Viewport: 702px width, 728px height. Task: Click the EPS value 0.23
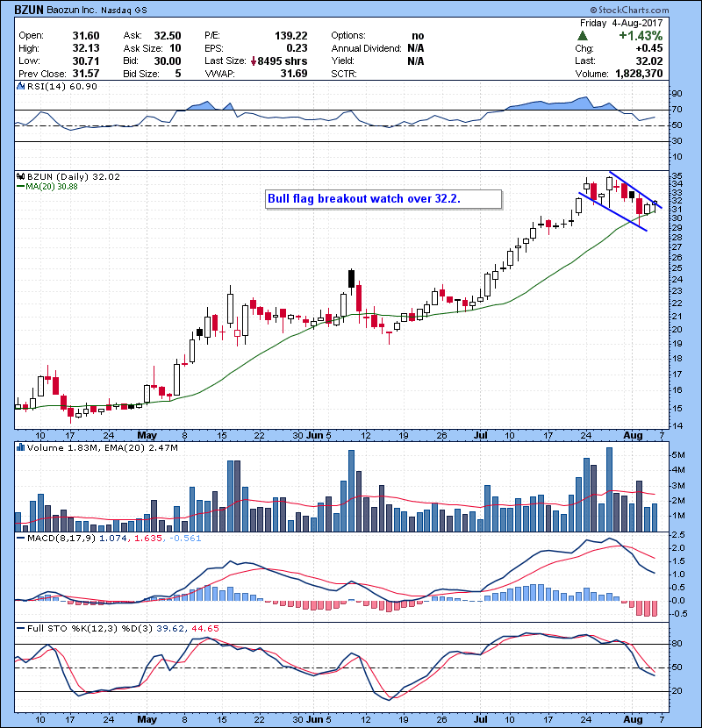[x=297, y=48]
